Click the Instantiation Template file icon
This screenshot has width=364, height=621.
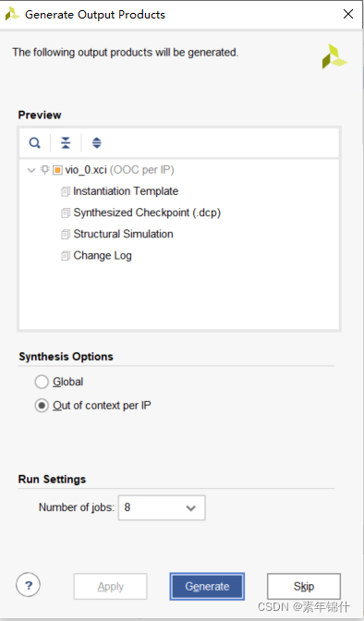pyautogui.click(x=66, y=192)
